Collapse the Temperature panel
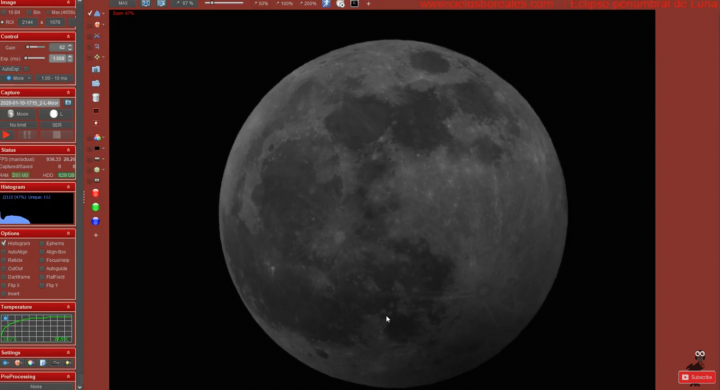720x390 pixels. tap(68, 307)
